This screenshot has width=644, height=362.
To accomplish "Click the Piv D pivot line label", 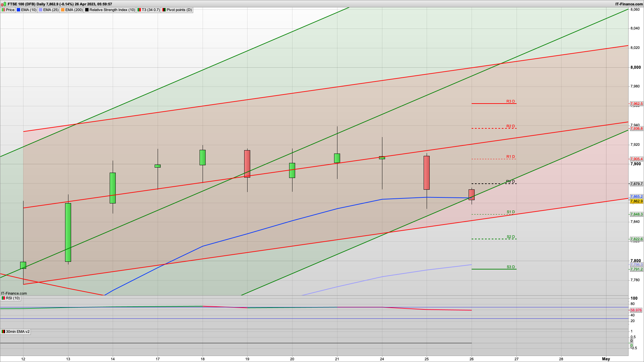I will tap(510, 181).
